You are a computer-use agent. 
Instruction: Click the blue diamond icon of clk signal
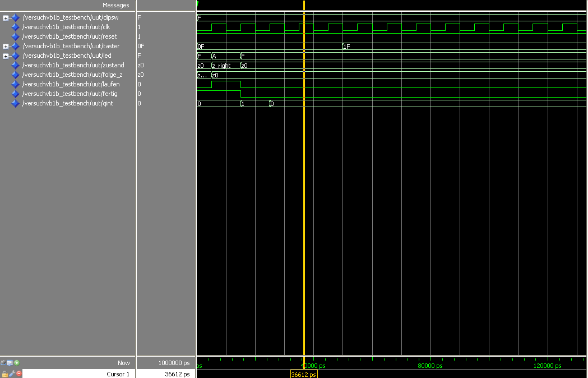click(15, 27)
